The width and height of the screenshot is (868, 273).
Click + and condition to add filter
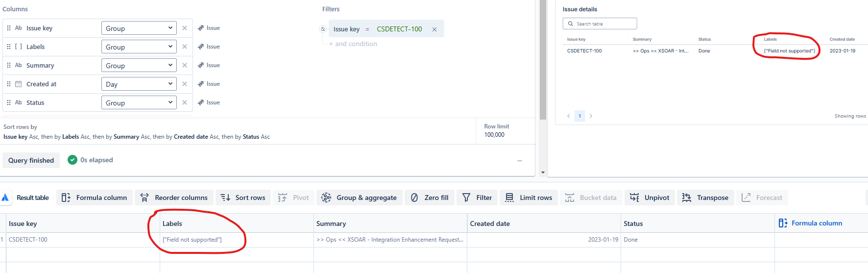353,44
